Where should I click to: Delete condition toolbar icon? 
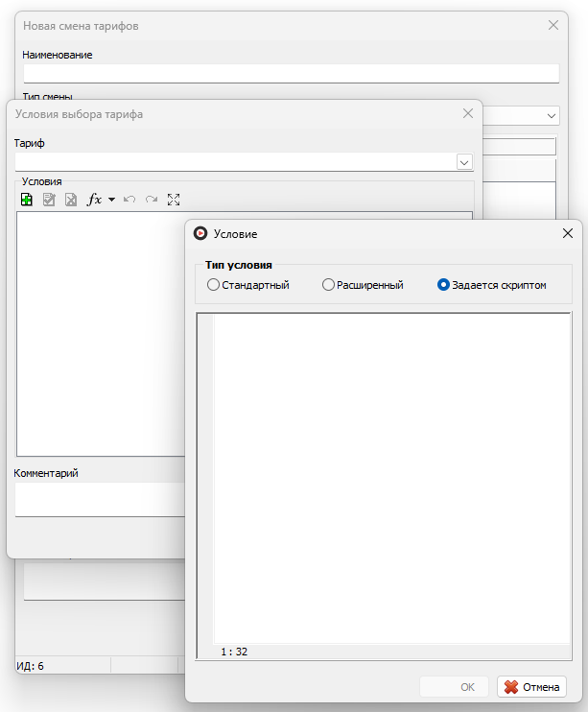point(71,200)
